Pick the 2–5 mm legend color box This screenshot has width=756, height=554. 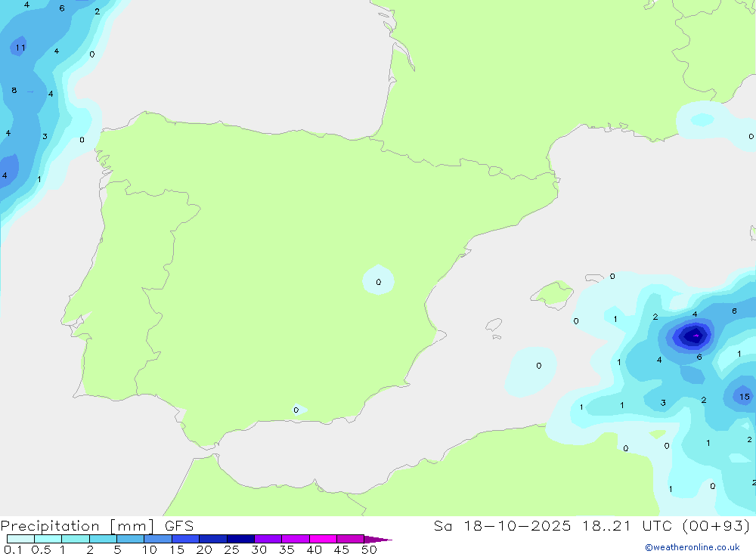pyautogui.click(x=103, y=539)
